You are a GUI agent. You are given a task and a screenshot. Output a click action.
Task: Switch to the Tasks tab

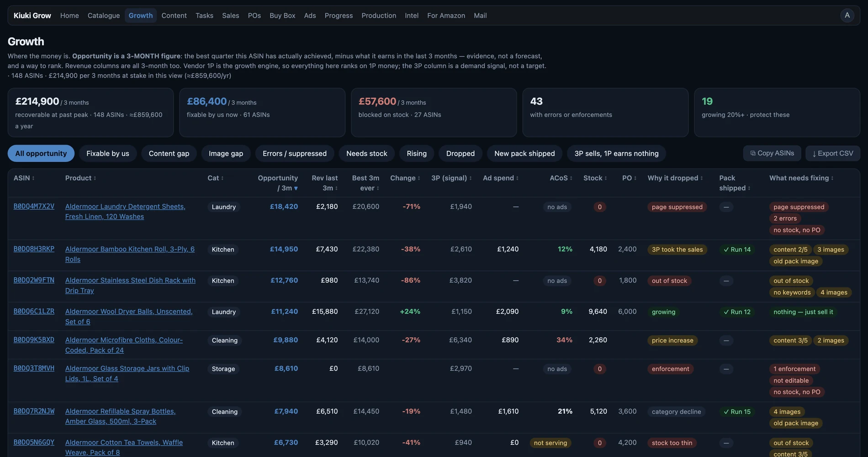tap(205, 16)
